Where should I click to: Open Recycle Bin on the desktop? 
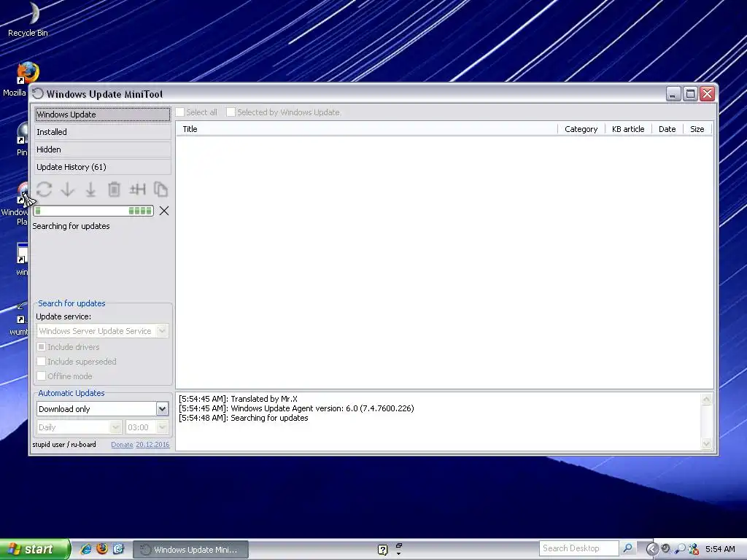coord(28,20)
